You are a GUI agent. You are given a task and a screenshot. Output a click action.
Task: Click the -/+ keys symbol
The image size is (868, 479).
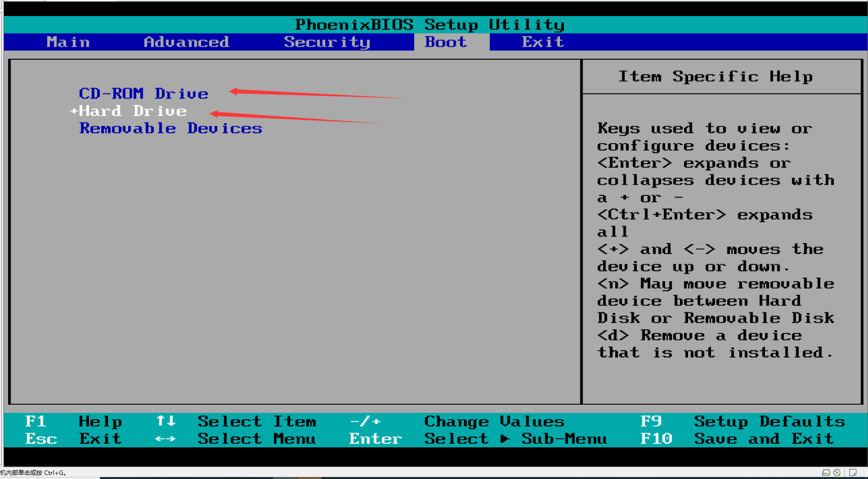[x=365, y=422]
